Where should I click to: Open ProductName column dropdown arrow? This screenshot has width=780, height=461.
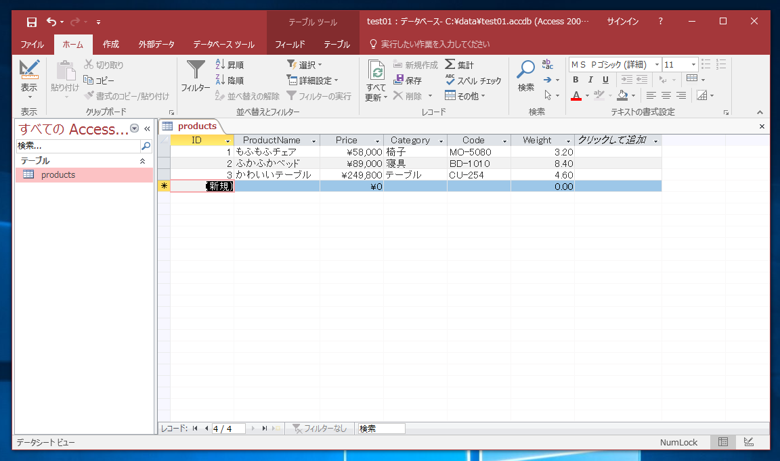(314, 141)
